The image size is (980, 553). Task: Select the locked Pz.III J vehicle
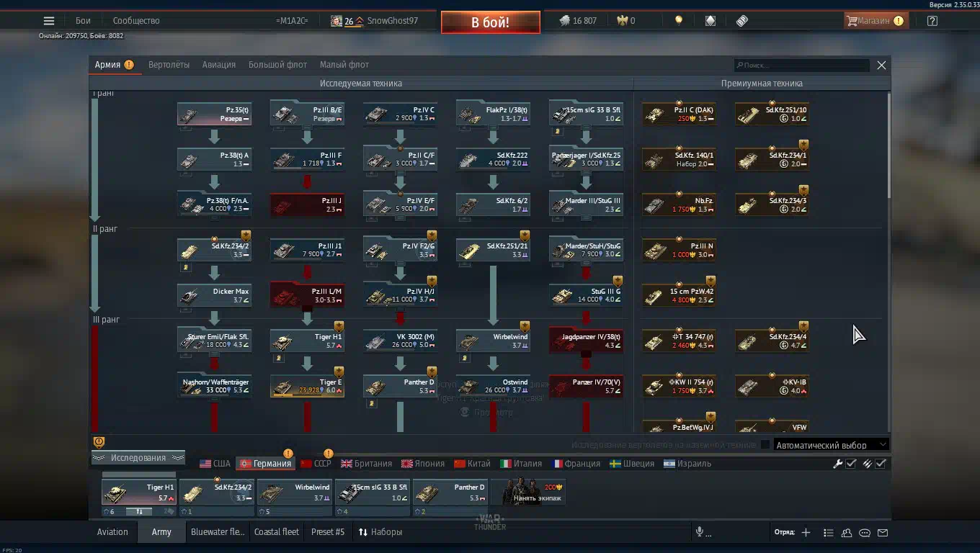(x=307, y=205)
